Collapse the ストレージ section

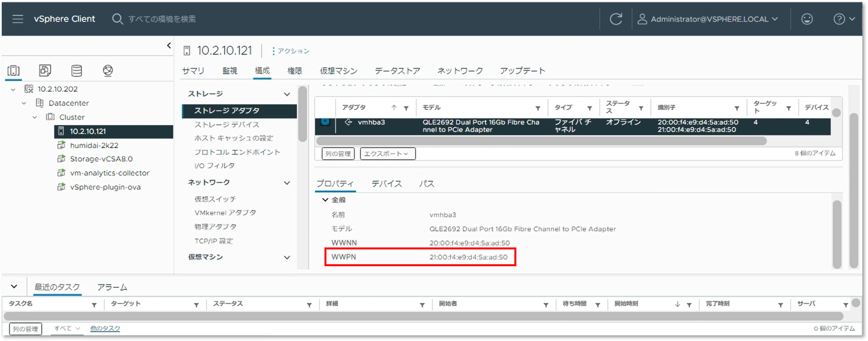click(x=287, y=94)
